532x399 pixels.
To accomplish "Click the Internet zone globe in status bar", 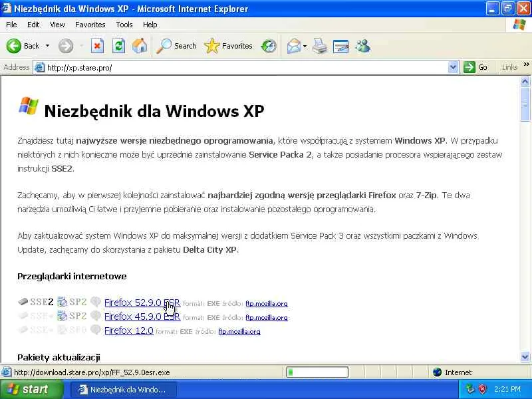I will point(438,372).
